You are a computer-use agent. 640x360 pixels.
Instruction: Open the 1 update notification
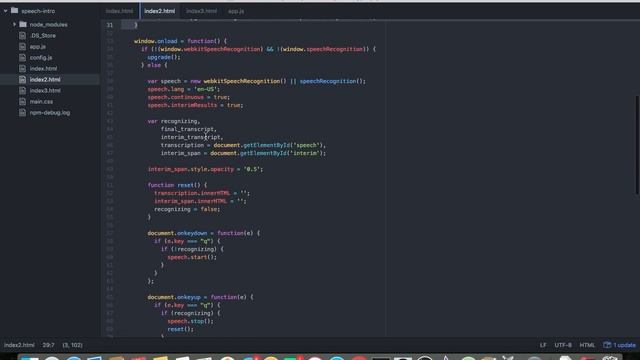pyautogui.click(x=624, y=345)
